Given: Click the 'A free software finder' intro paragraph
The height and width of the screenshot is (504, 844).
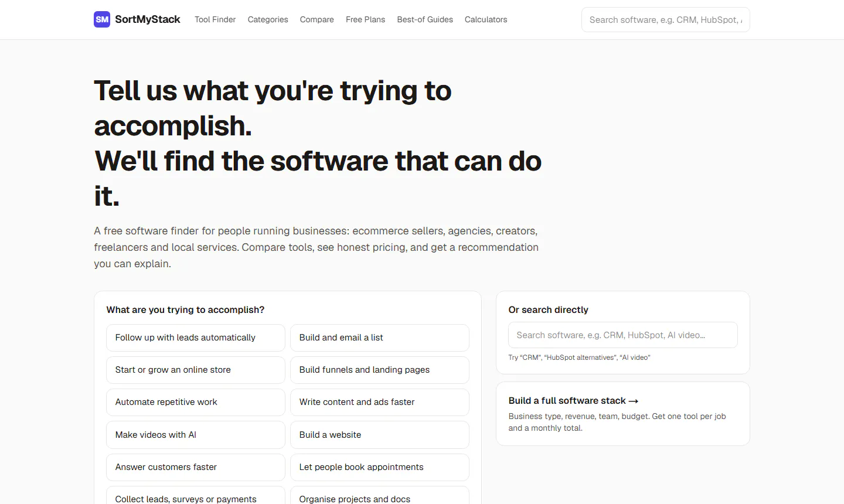Looking at the screenshot, I should [316, 247].
